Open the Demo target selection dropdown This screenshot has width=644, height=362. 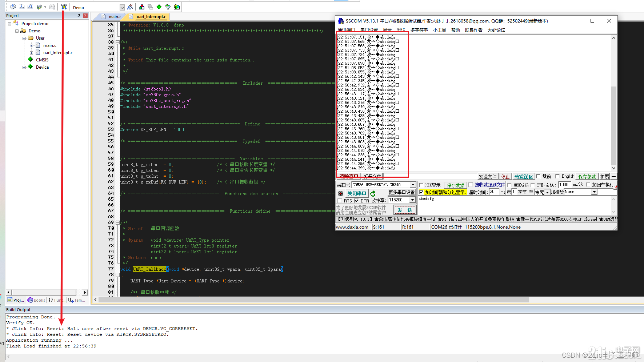[122, 7]
